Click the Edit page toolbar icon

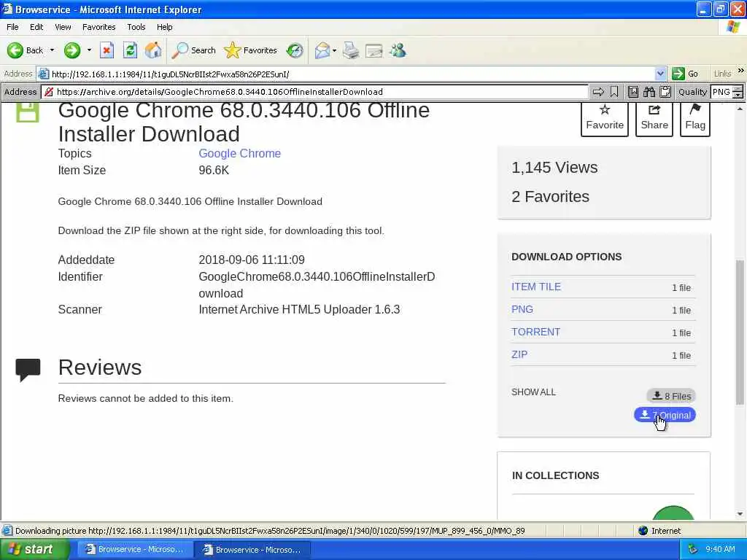[374, 50]
